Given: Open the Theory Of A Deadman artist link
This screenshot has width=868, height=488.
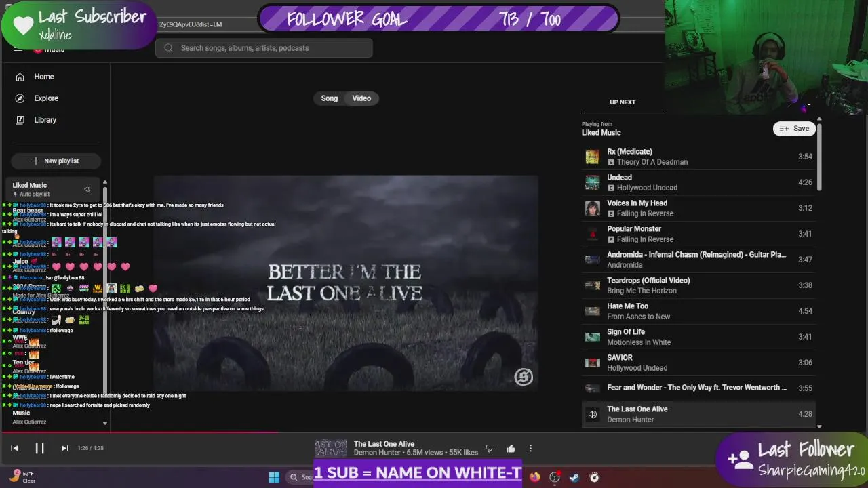Looking at the screenshot, I should pyautogui.click(x=652, y=162).
